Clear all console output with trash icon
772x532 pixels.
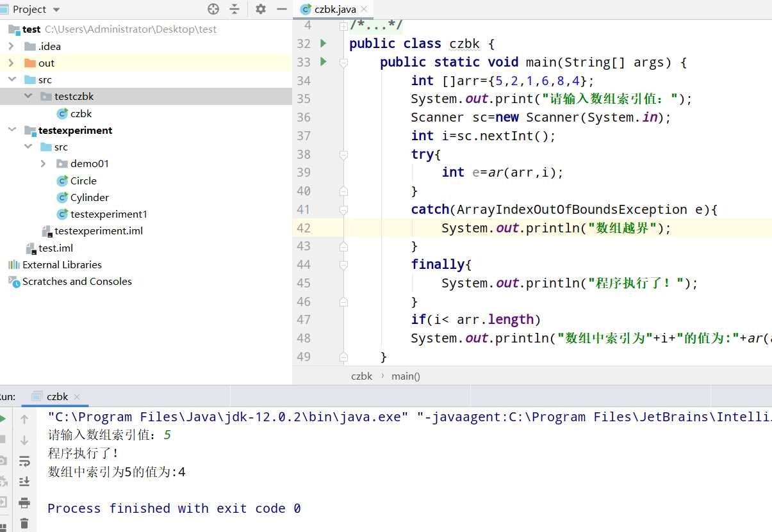tap(24, 523)
